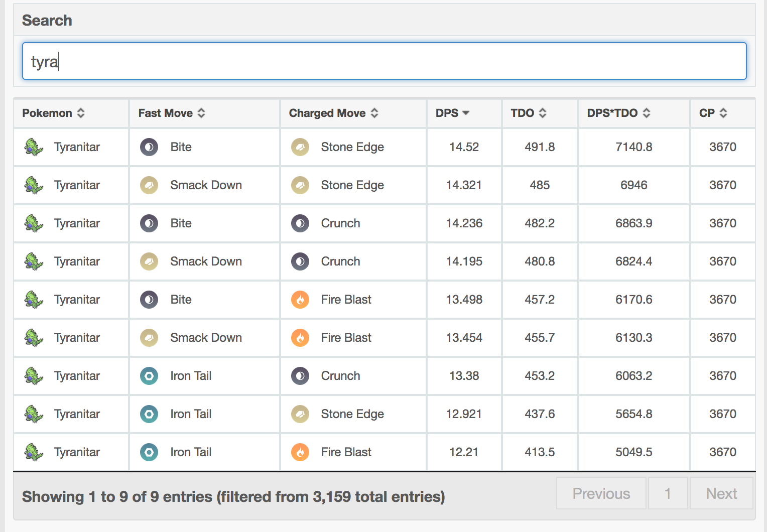Click the DPS value 13.38
767x532 pixels.
(464, 376)
